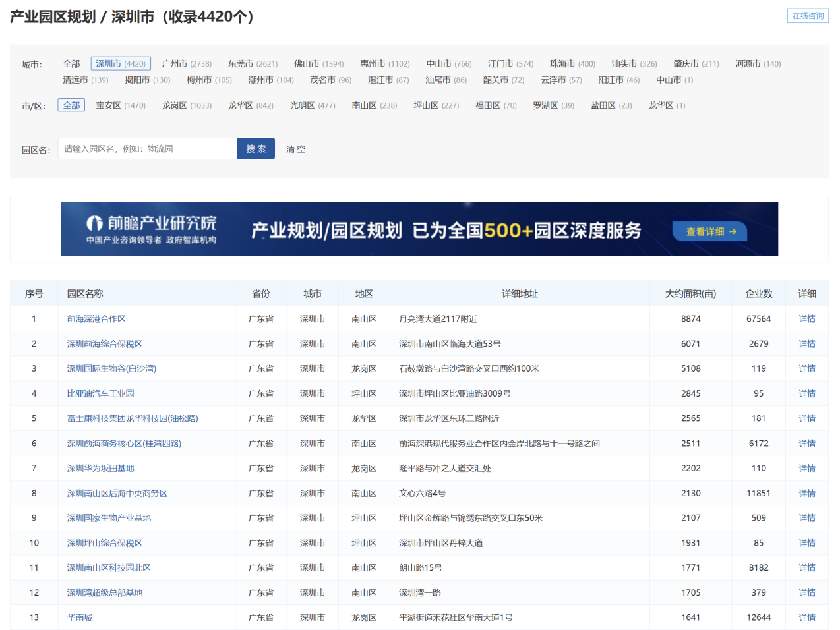The image size is (840, 630).
Task: Open 深圳国家生物产业基地 link
Action: [109, 518]
